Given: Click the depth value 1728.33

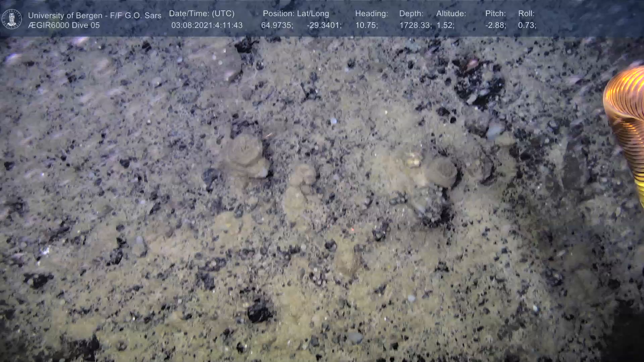Looking at the screenshot, I should [x=415, y=25].
